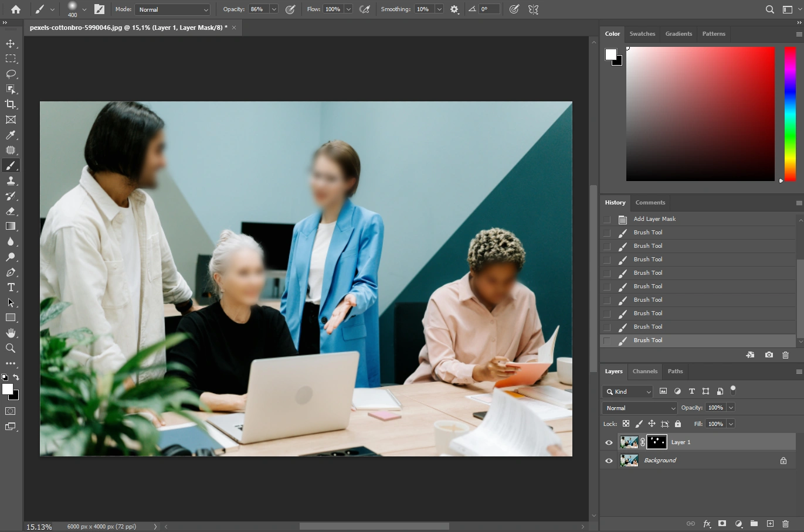Viewport: 804px width, 532px height.
Task: Select the Hand tool
Action: click(11, 333)
